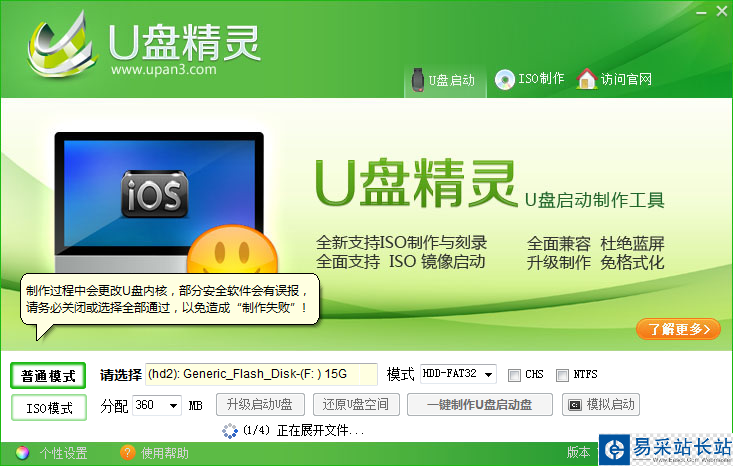Click the U盘精灵 logo icon
This screenshot has width=733, height=466.
(x=61, y=46)
